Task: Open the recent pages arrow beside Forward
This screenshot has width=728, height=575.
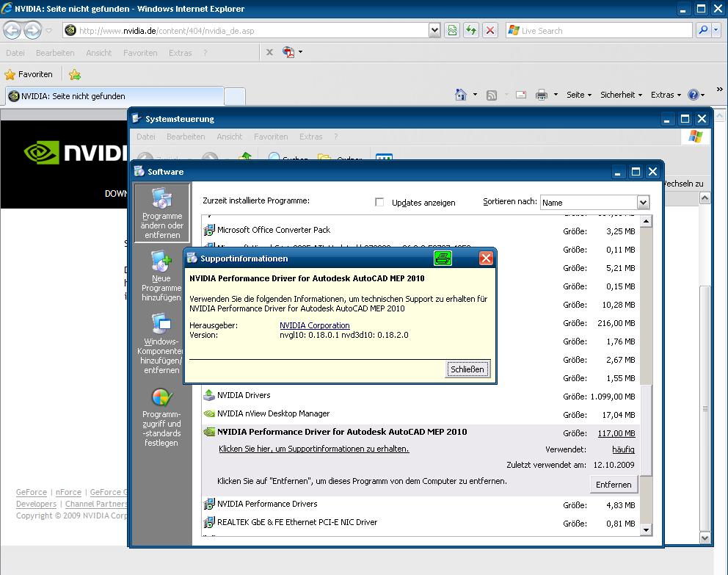Action: point(48,31)
